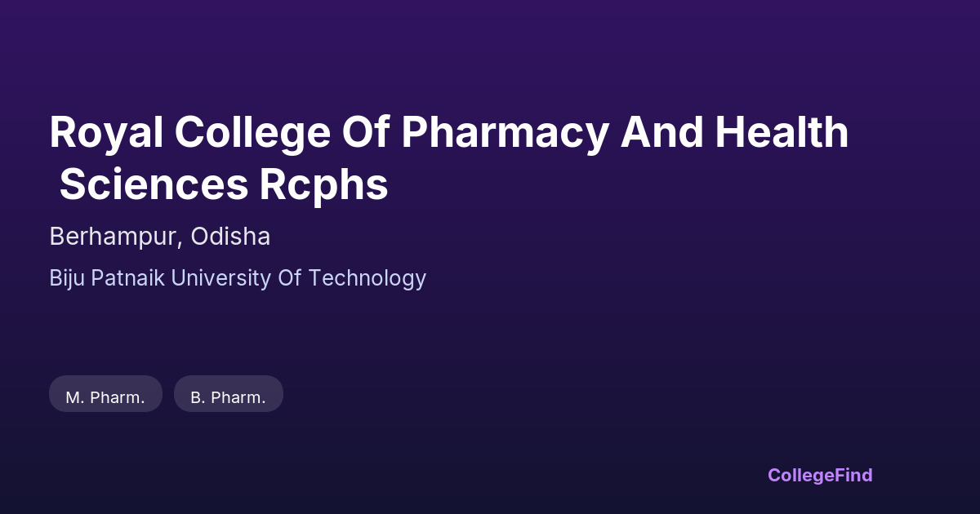The image size is (980, 514).
Task: Click the Sciences Rcphs title line
Action: 223,185
